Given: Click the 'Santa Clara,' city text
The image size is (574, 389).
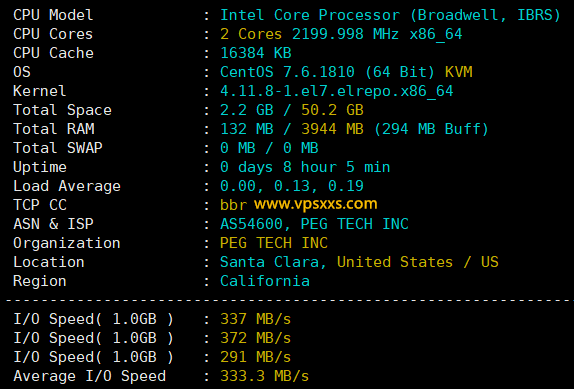Looking at the screenshot, I should (x=273, y=262).
